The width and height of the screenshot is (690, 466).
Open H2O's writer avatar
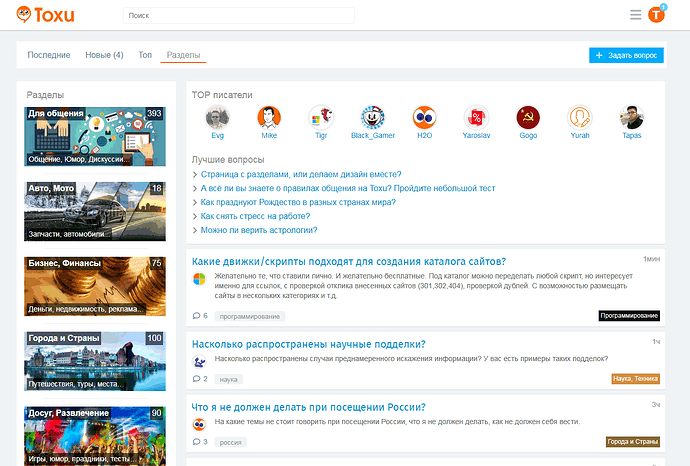(x=425, y=117)
